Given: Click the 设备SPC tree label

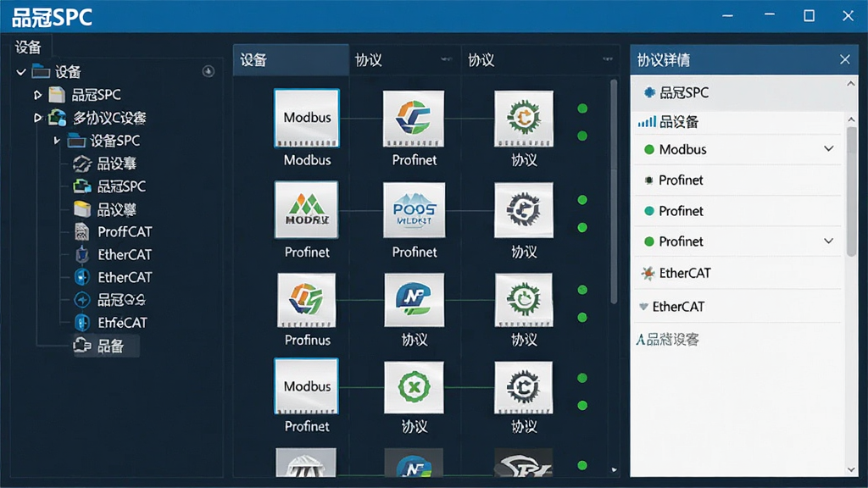Looking at the screenshot, I should click(115, 141).
